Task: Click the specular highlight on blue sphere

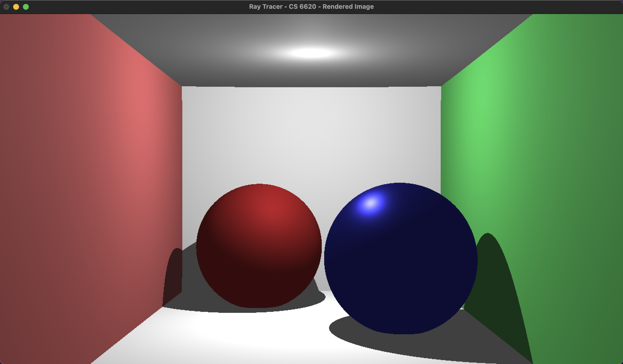Action: point(370,203)
